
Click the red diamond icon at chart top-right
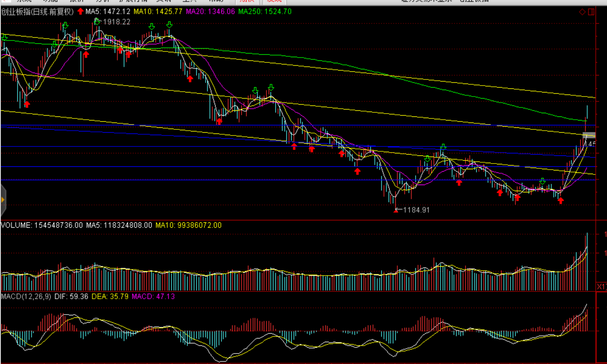(582, 12)
